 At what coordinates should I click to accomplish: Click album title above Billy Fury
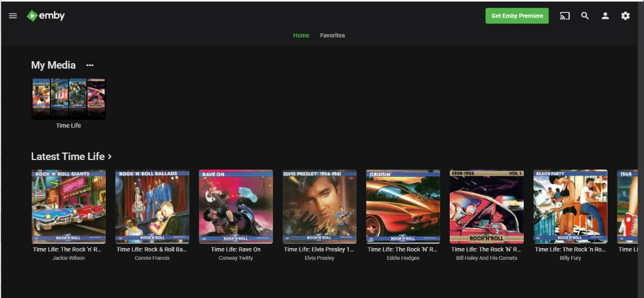click(x=570, y=249)
